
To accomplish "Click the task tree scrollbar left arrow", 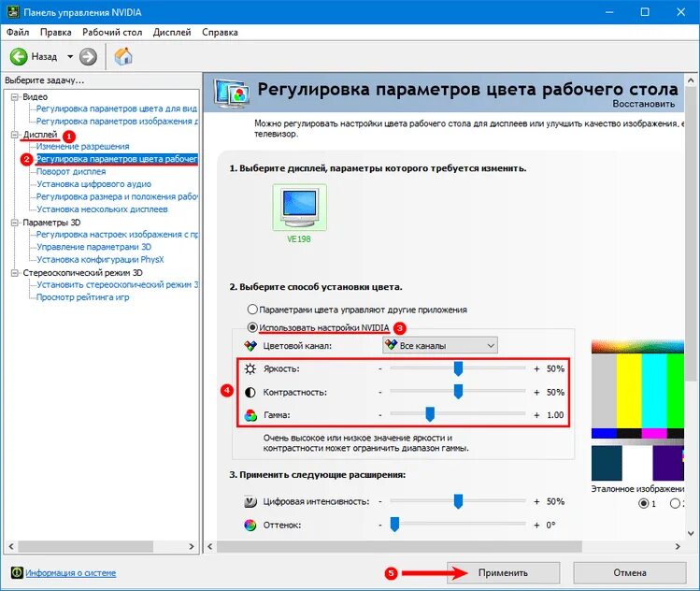I will pyautogui.click(x=11, y=546).
